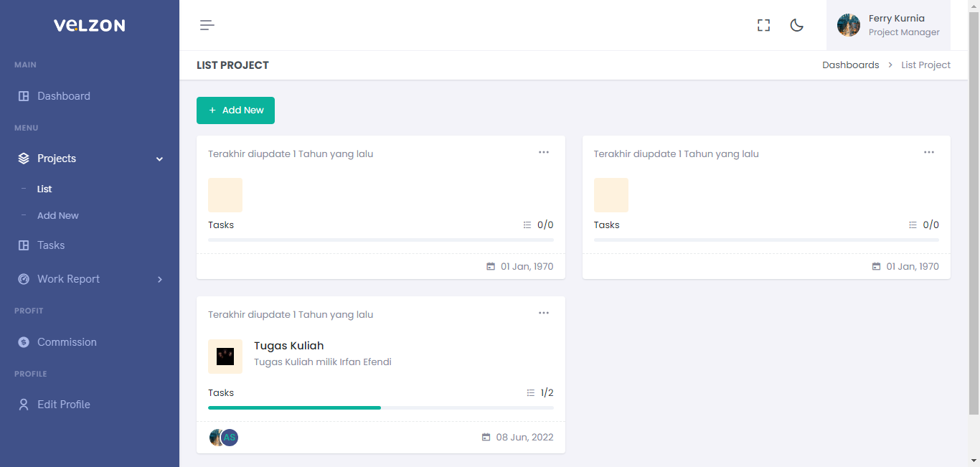Click the Tugas Kuliah tasks progress bar

(380, 407)
